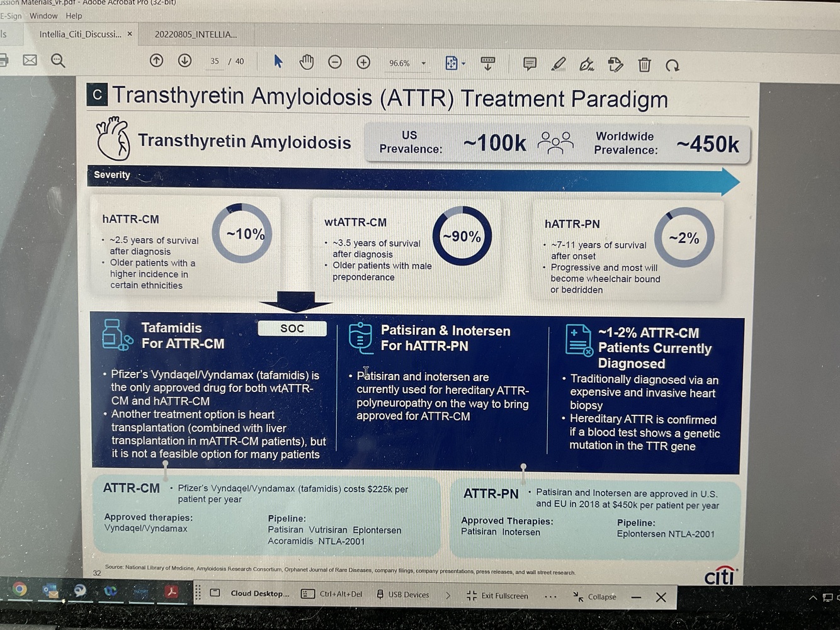Click the Cloud Desktop session label
840x630 pixels.
[x=260, y=593]
